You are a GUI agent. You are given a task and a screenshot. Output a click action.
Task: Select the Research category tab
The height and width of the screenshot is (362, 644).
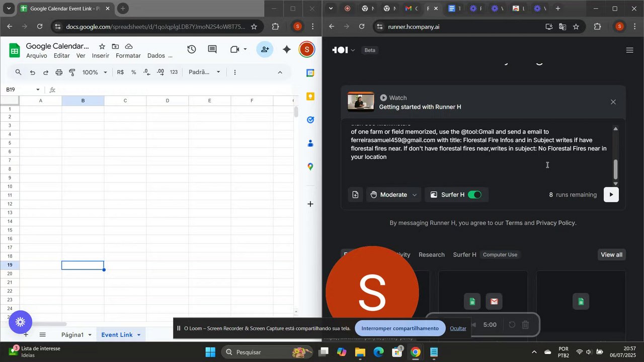[431, 255]
